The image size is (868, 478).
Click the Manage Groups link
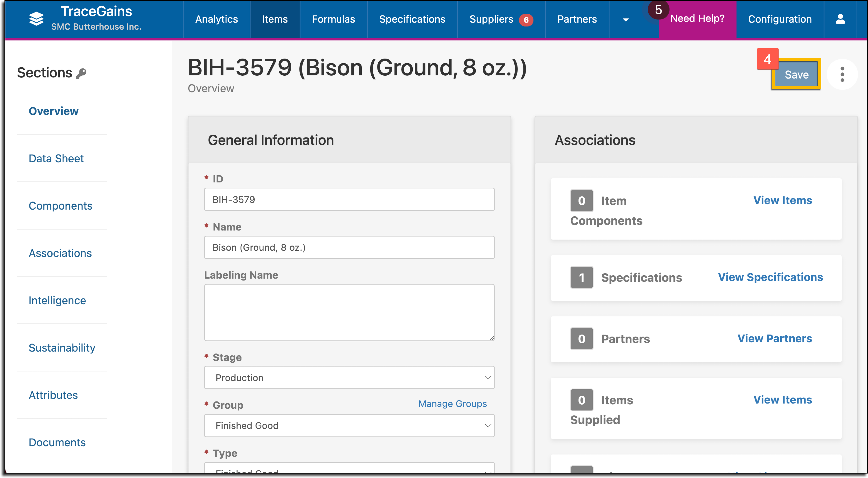tap(453, 403)
